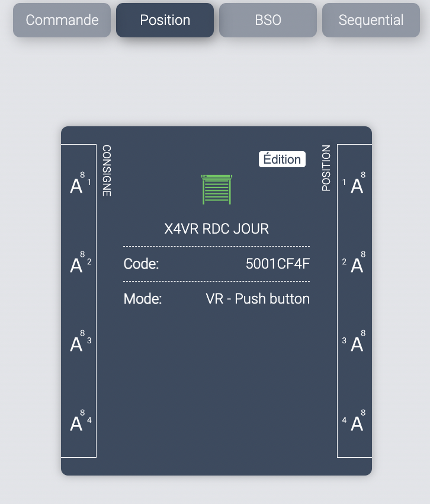Select Consigne input A8 number 1
430x504 pixels.
pyautogui.click(x=79, y=184)
